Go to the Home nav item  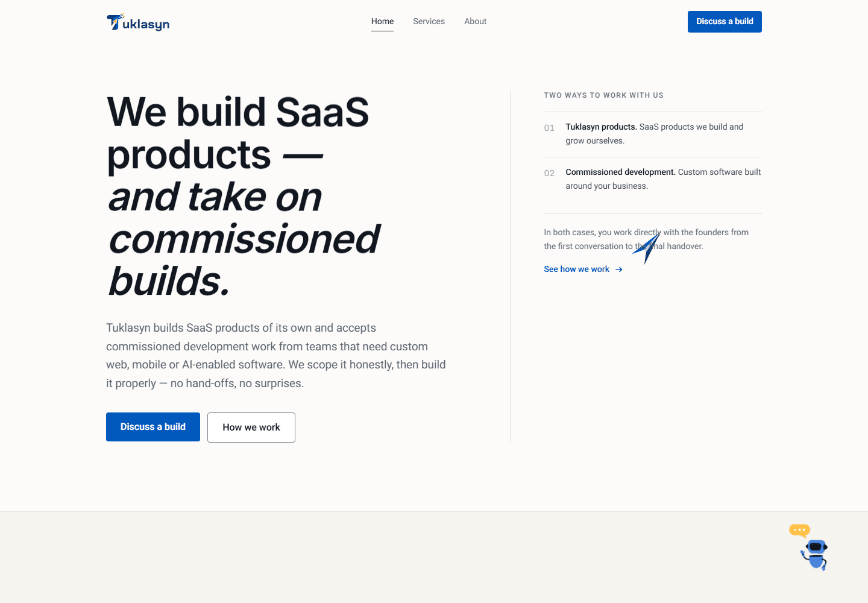[382, 21]
